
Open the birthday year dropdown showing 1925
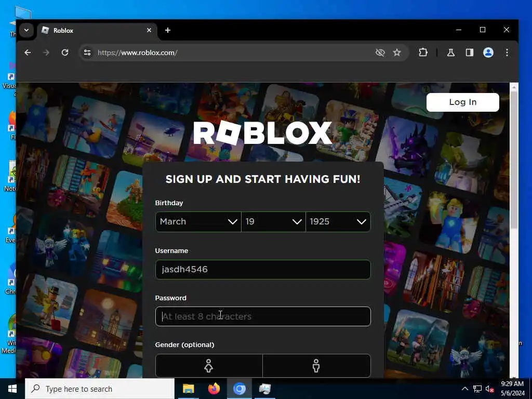(338, 221)
